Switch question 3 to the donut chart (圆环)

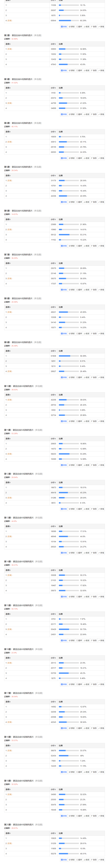[x=79, y=115]
